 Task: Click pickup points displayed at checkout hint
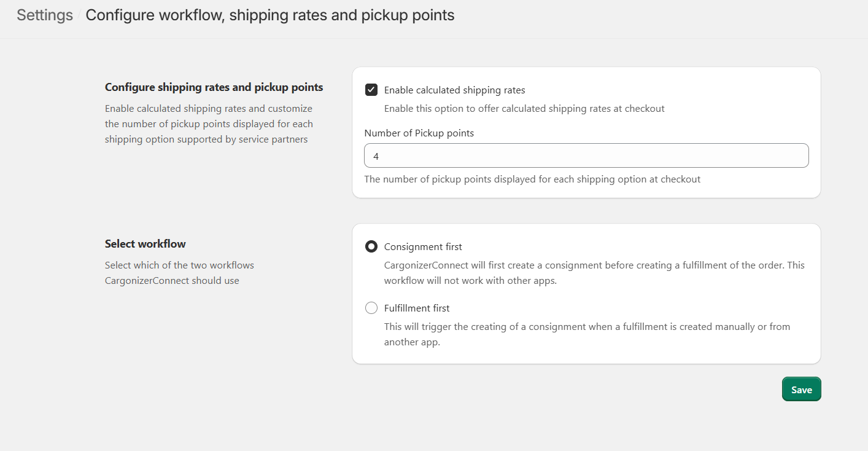(x=532, y=179)
